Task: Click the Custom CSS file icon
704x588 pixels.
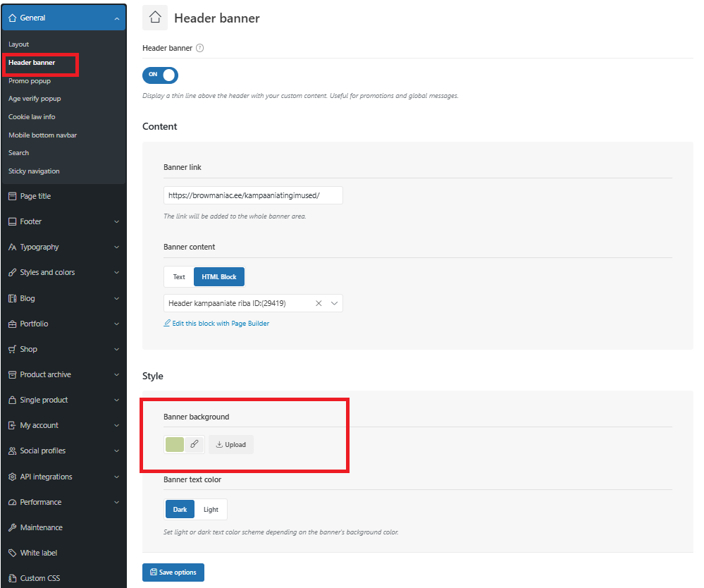Action: coord(13,578)
